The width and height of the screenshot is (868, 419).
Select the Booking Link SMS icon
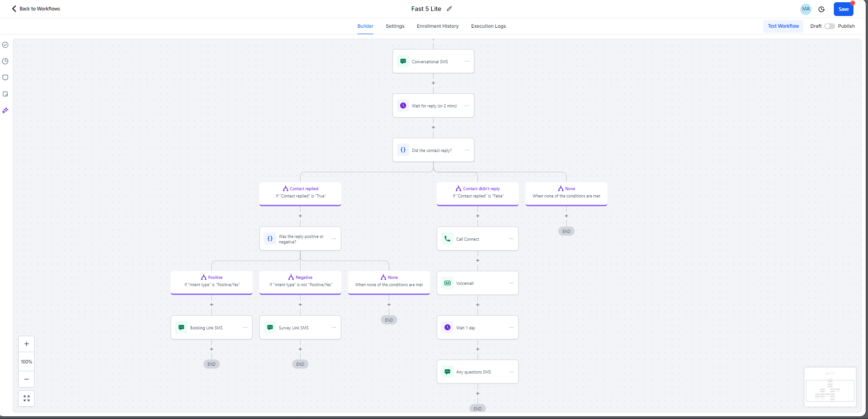[x=182, y=328]
